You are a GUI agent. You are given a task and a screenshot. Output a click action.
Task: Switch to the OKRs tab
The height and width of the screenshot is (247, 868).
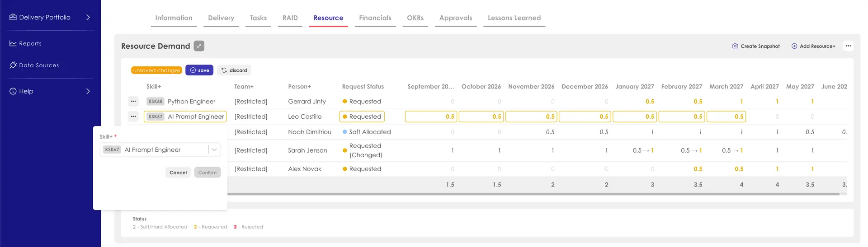(415, 18)
